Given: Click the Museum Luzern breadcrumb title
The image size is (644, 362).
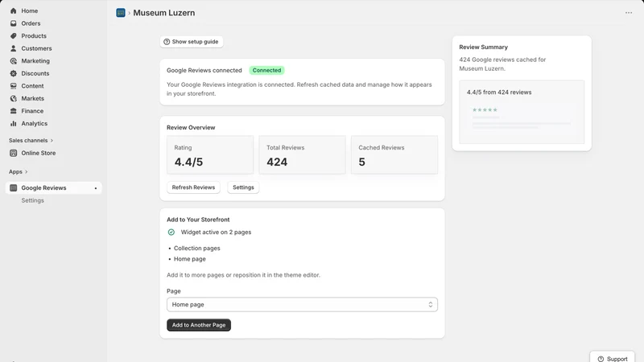Looking at the screenshot, I should [164, 13].
